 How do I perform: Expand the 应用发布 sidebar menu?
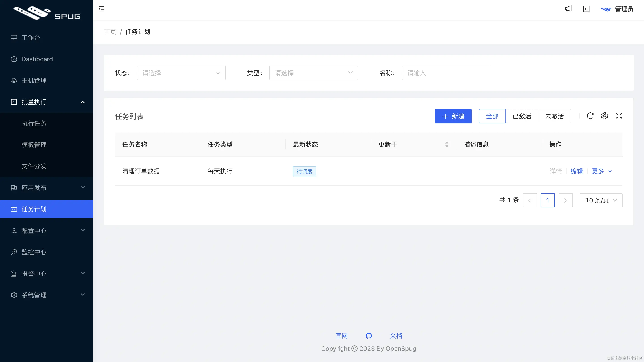[47, 188]
